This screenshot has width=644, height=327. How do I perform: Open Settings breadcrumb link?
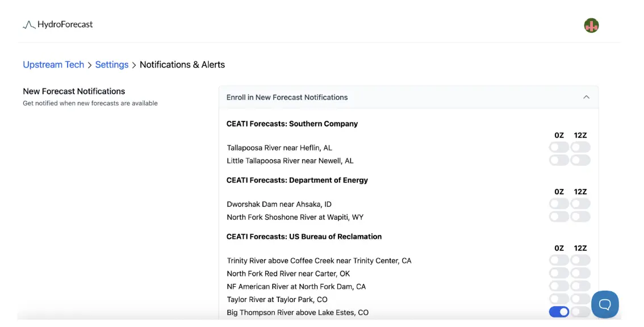112,65
